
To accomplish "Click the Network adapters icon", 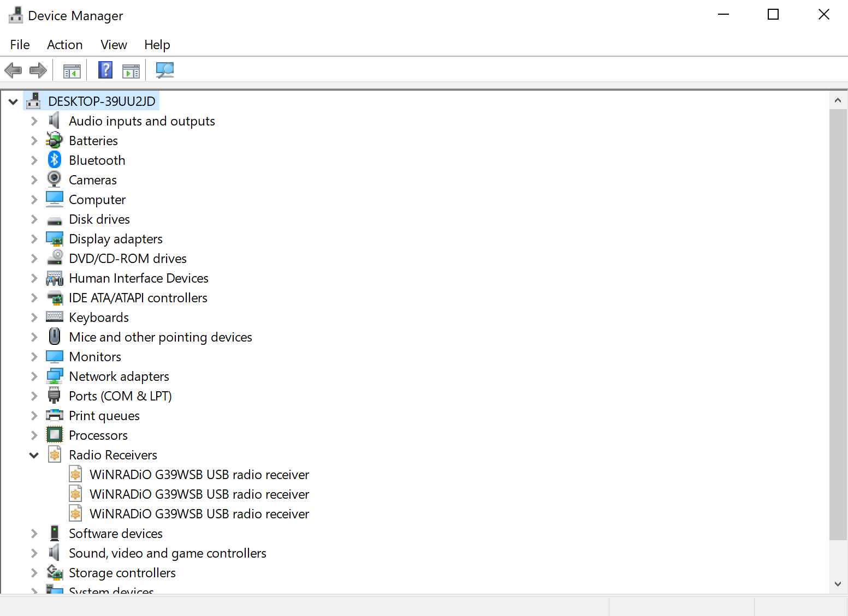I will pyautogui.click(x=55, y=376).
